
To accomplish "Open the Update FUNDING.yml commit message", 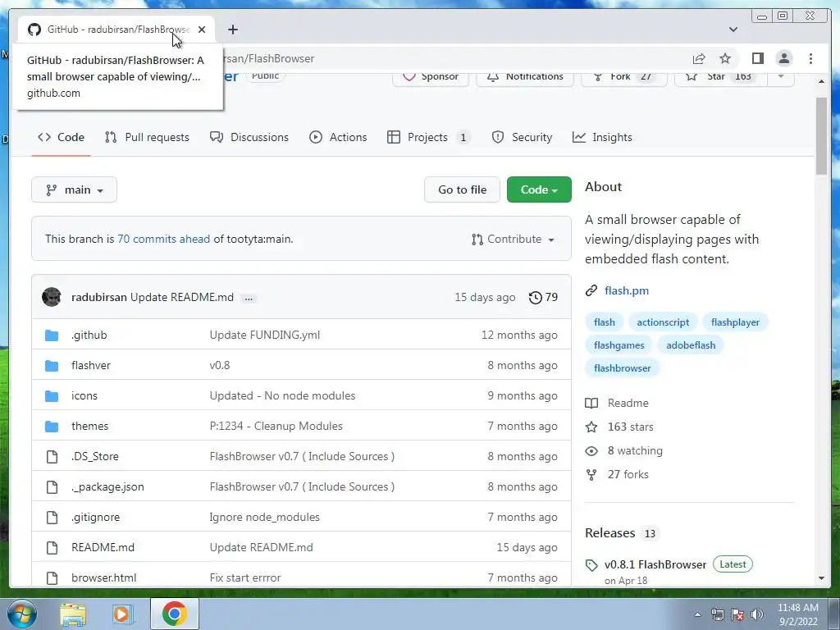I will point(265,335).
